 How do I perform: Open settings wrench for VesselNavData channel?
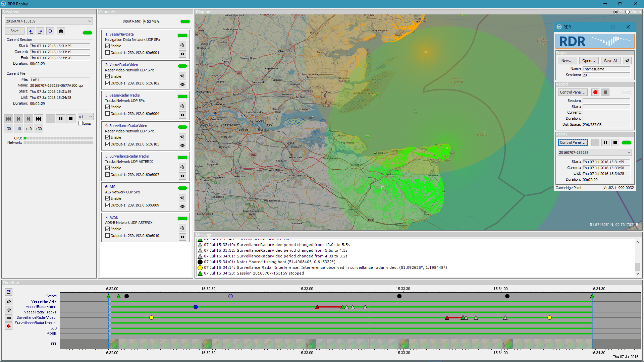click(x=182, y=45)
